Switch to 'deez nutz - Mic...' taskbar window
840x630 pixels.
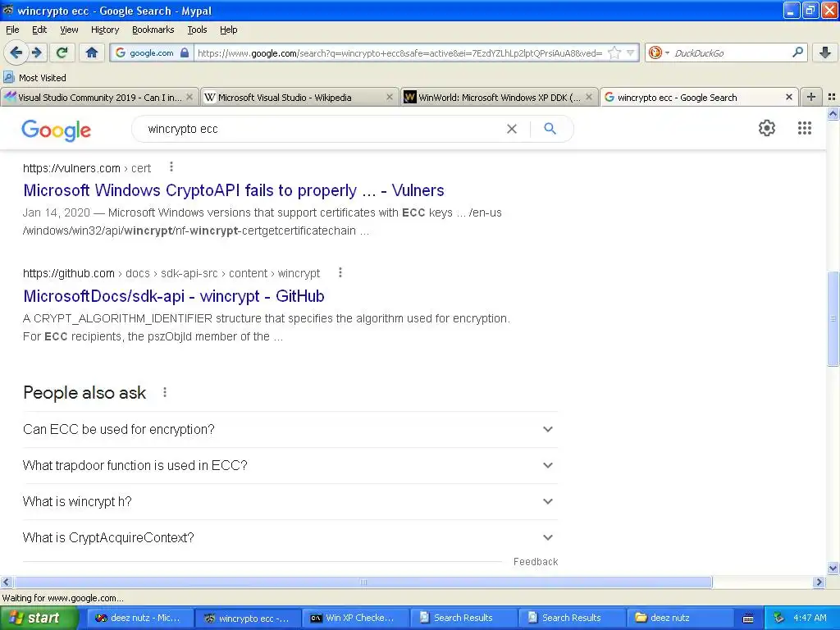[139, 618]
